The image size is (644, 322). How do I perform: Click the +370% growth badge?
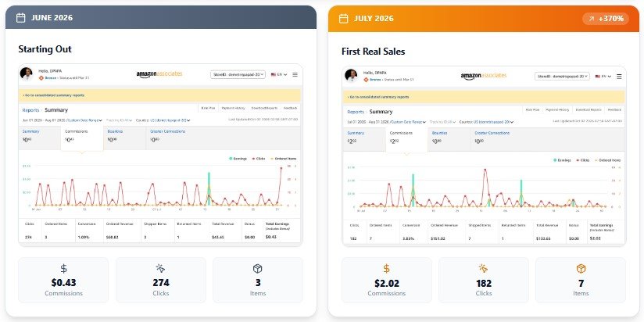[606, 19]
